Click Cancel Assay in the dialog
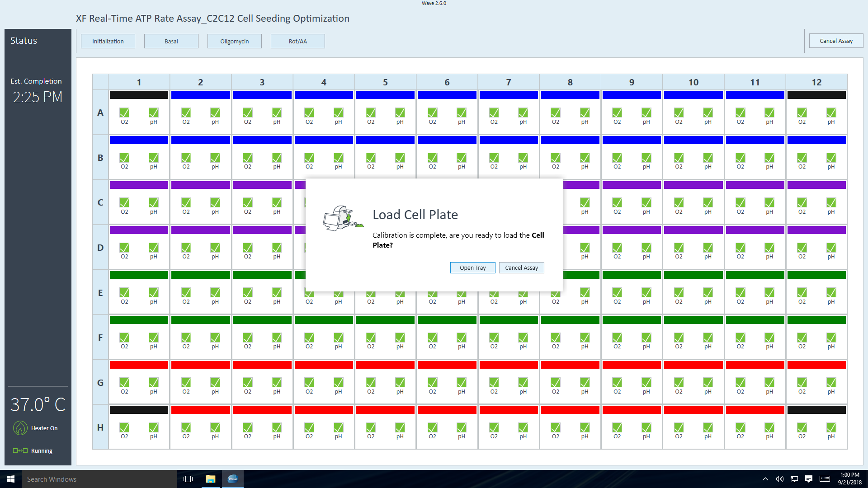This screenshot has height=488, width=868. tap(521, 267)
